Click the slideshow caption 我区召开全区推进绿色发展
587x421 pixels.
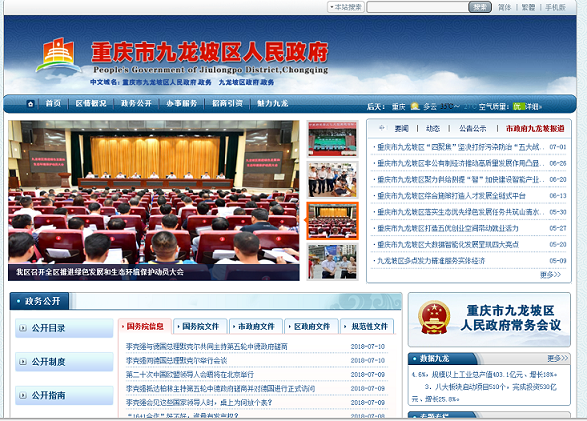pyautogui.click(x=100, y=272)
